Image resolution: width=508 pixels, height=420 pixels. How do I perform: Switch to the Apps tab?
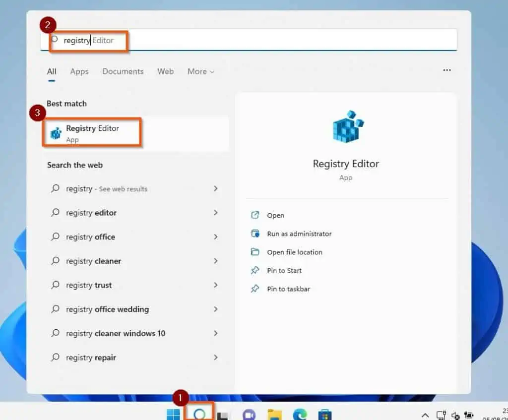(79, 71)
